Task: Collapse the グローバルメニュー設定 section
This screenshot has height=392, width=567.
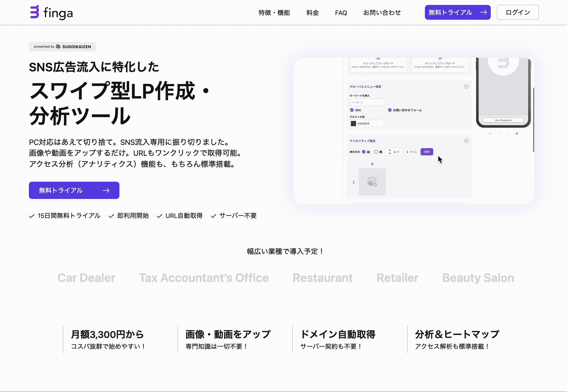Action: [x=466, y=86]
